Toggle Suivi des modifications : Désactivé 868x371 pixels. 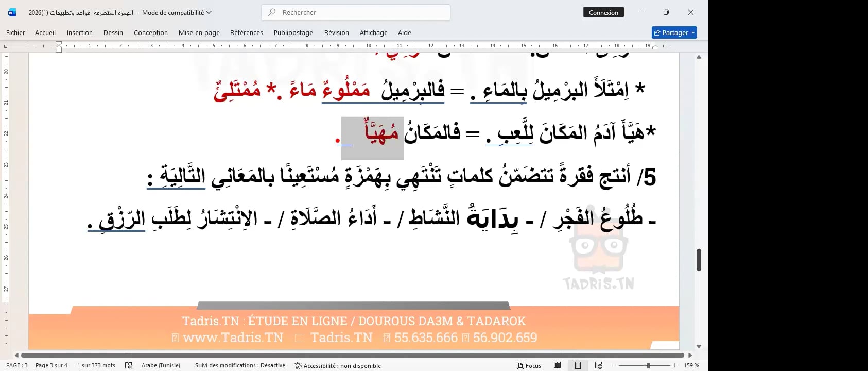(x=240, y=365)
